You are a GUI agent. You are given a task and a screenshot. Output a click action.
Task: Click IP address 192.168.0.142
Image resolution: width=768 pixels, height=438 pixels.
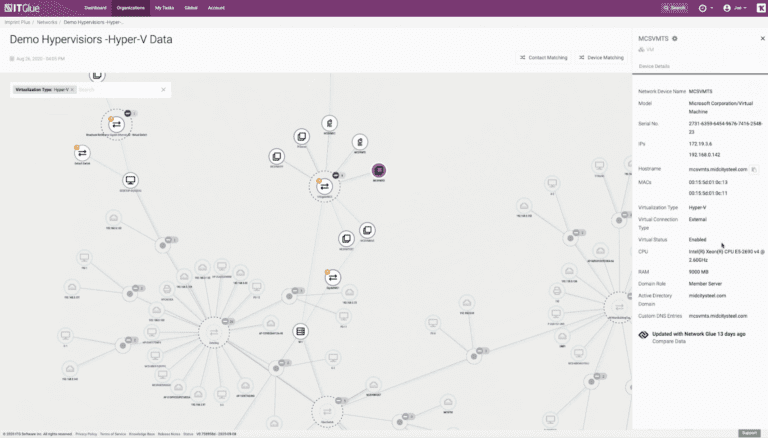click(x=704, y=155)
